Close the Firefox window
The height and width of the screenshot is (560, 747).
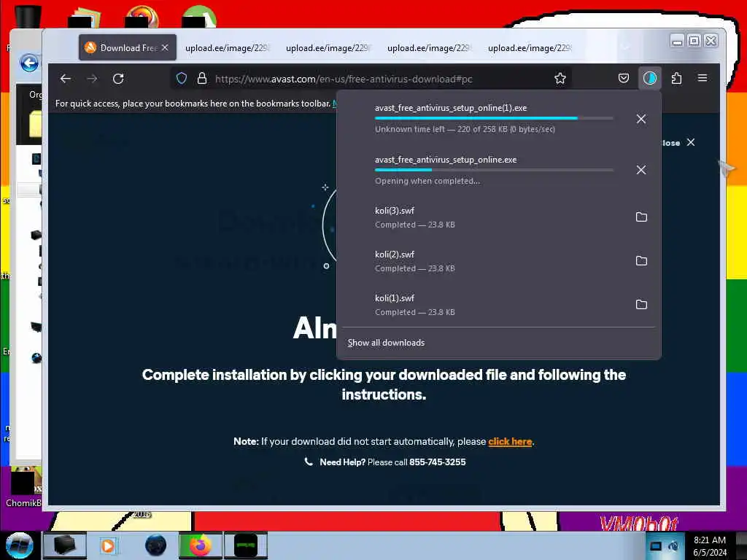711,41
